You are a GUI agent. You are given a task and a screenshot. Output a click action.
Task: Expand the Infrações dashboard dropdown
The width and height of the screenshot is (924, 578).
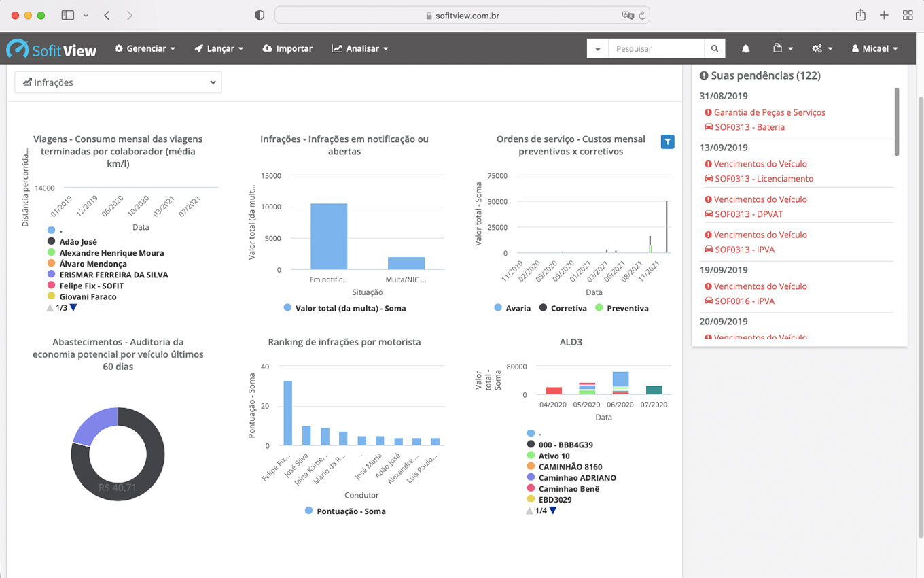[x=118, y=82]
